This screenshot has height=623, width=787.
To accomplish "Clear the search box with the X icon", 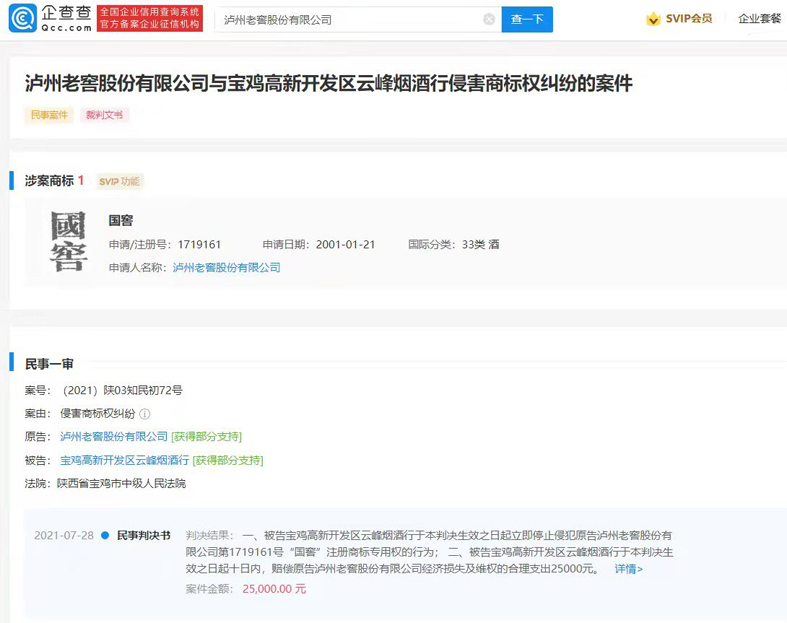I will click(x=489, y=20).
